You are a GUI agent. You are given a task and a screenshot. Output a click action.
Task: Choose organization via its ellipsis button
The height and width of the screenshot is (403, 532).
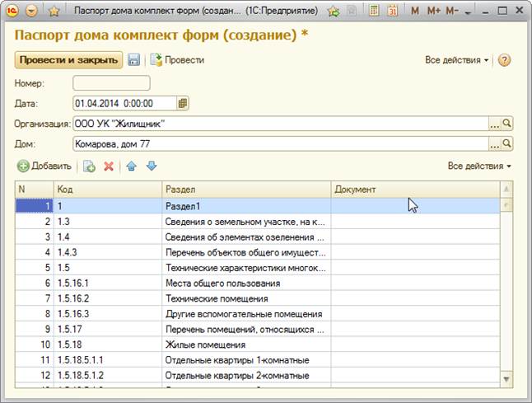click(x=494, y=124)
